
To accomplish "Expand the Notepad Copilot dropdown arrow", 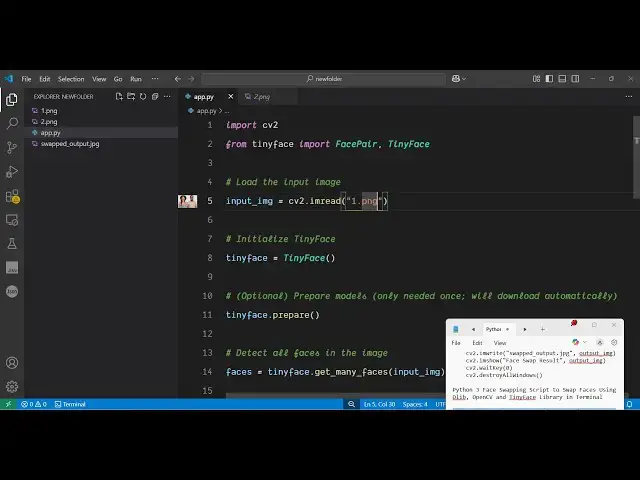I will point(584,342).
